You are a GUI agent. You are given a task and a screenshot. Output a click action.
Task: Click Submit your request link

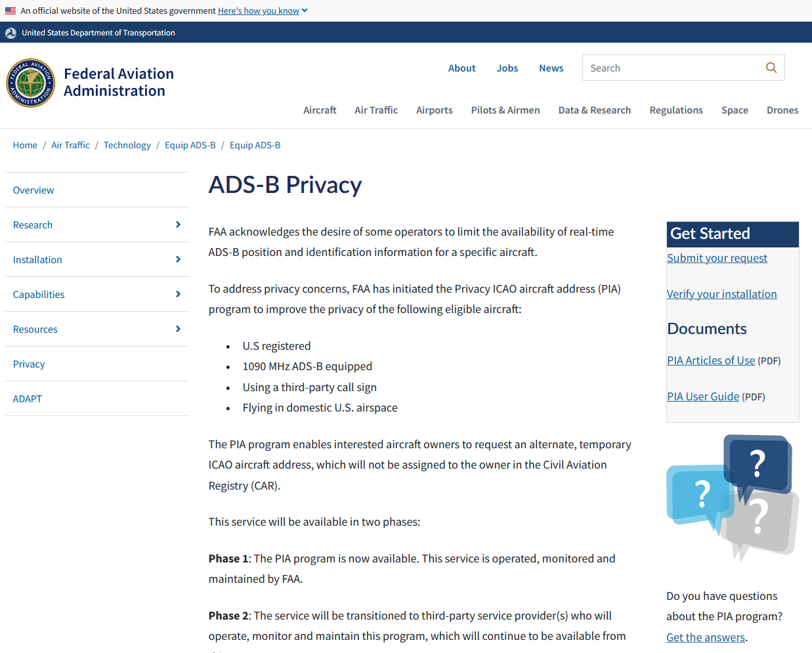coord(717,258)
